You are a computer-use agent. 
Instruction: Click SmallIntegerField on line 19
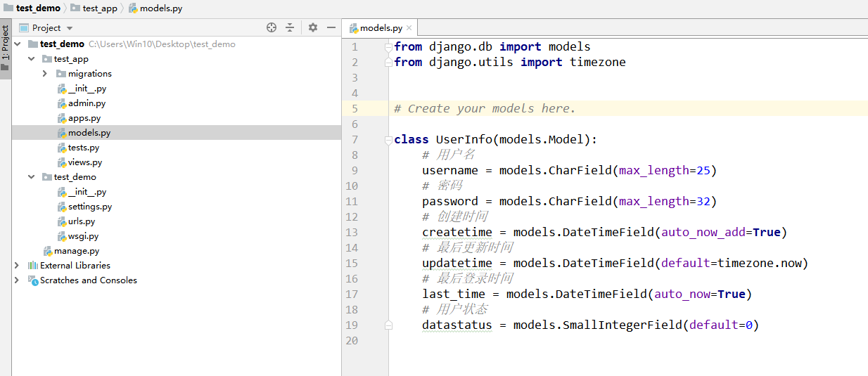[622, 325]
